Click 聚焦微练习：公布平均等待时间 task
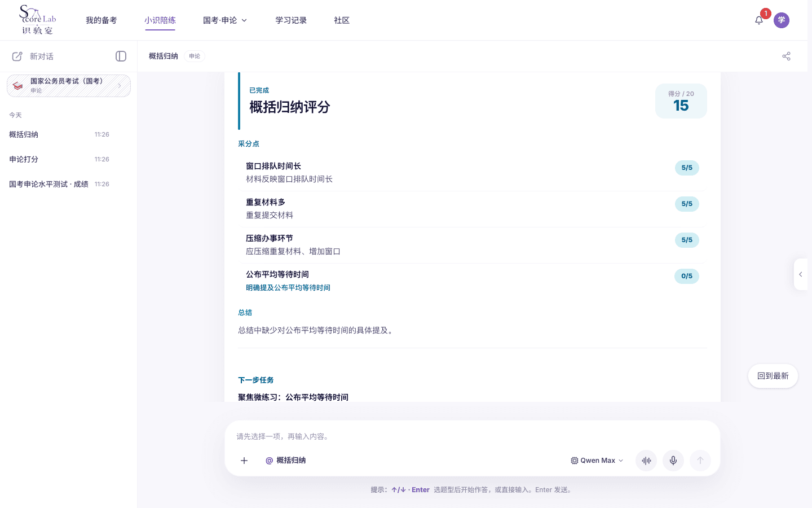812x508 pixels. [293, 397]
